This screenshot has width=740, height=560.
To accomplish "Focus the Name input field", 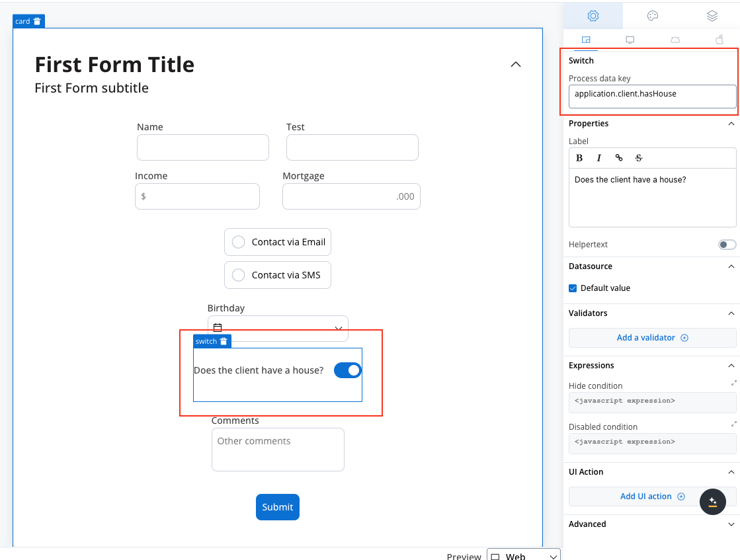I will tap(203, 147).
